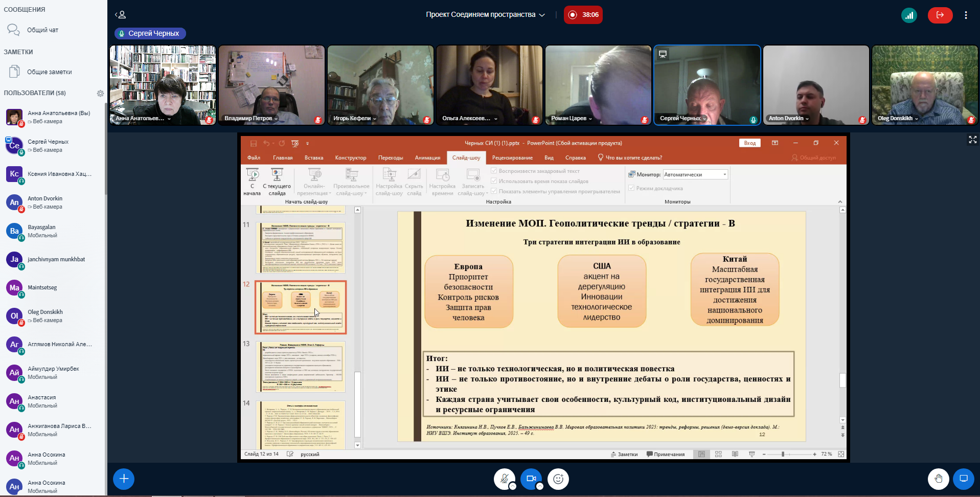Click the blue plus actions button

124,479
